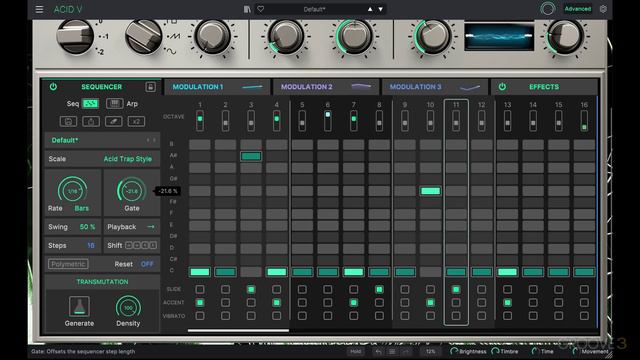Click the Shift pattern arrows icons
Viewport: 640px width, 360px height.
(x=141, y=245)
